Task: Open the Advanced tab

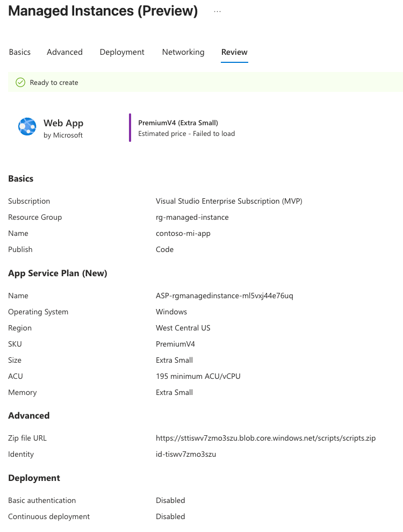Action: pyautogui.click(x=64, y=52)
